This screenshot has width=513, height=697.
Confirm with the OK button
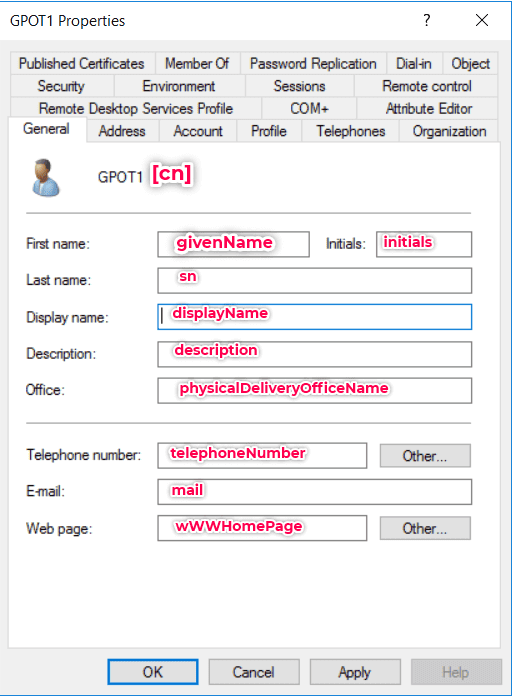[153, 672]
